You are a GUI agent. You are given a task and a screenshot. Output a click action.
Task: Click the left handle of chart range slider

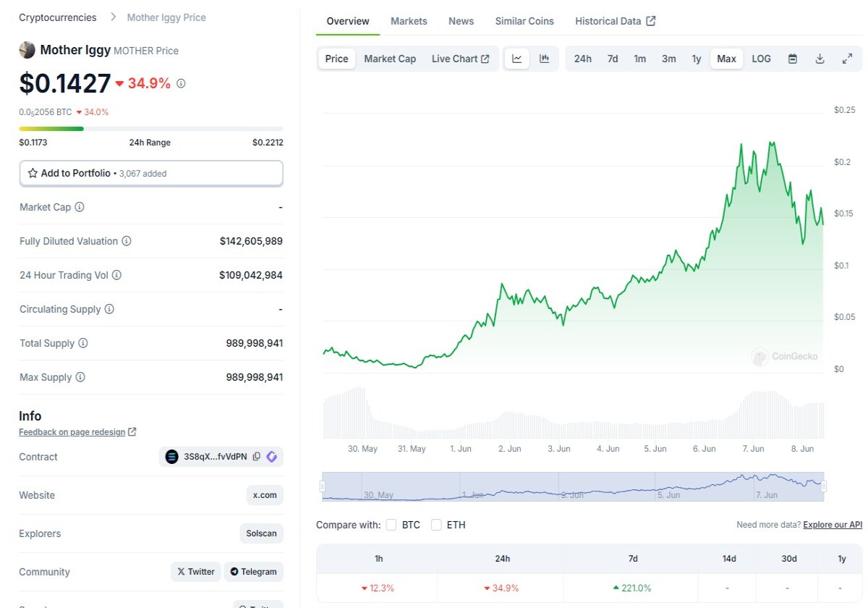323,486
